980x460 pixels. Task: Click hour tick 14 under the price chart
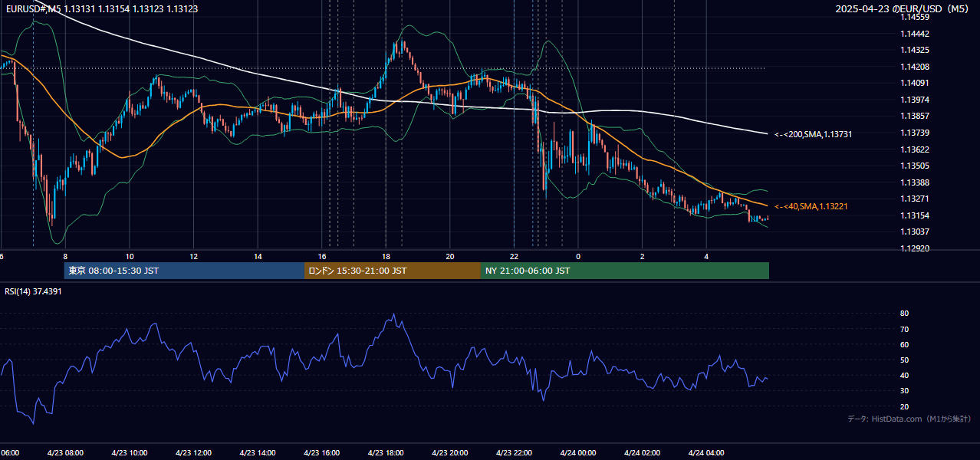(x=258, y=256)
